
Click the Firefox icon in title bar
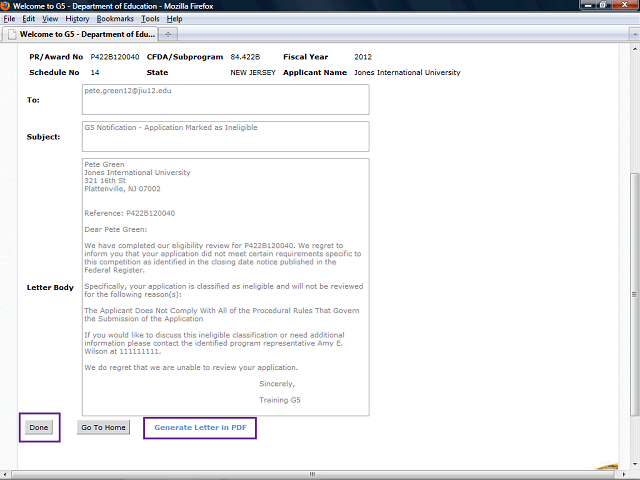point(5,6)
